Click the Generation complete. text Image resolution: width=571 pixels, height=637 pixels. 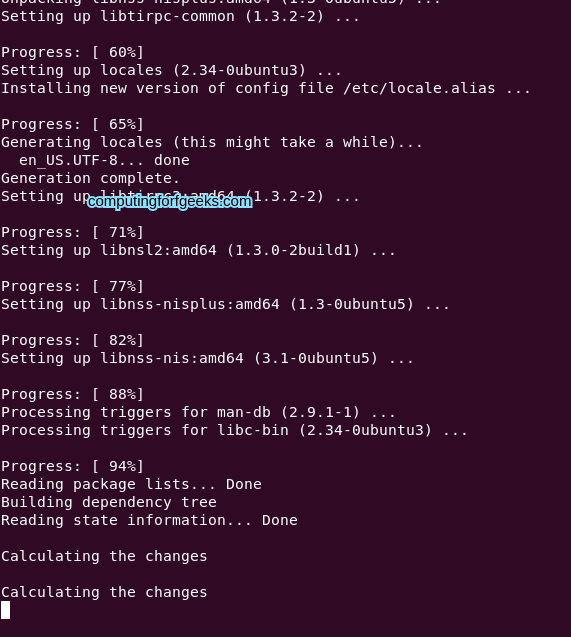point(90,178)
